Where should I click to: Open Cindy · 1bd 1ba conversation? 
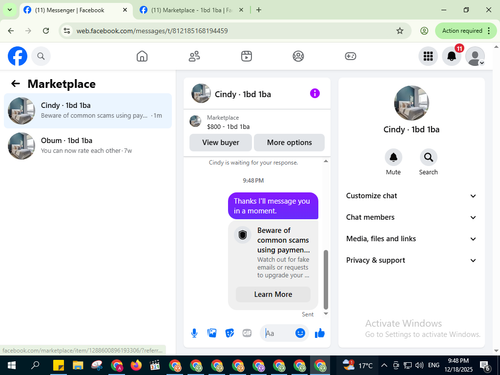[88, 111]
